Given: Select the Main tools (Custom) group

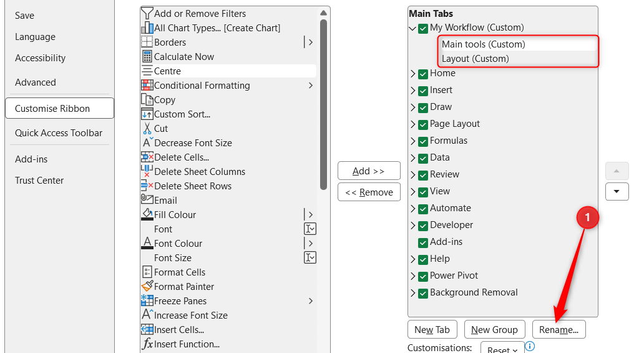Looking at the screenshot, I should pyautogui.click(x=517, y=44).
